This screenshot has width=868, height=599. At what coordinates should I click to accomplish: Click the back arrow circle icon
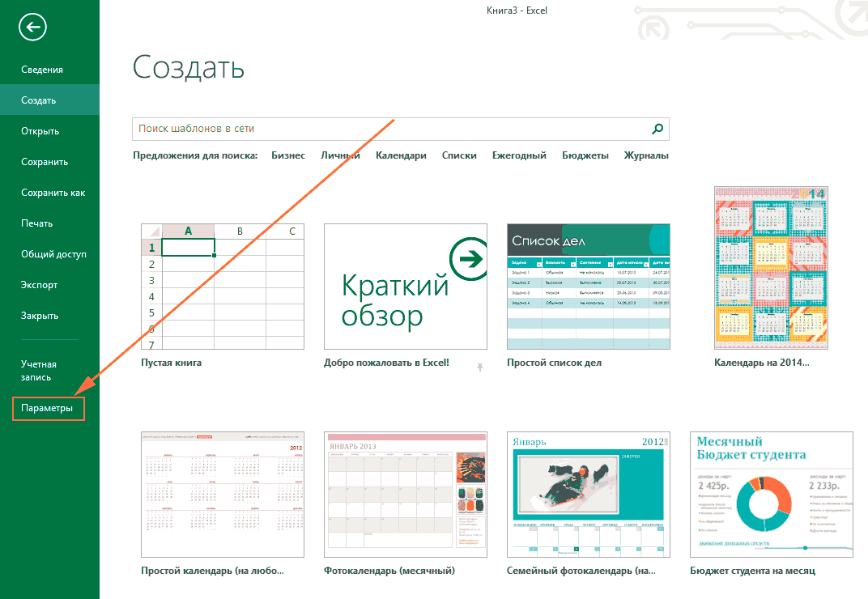(x=32, y=27)
